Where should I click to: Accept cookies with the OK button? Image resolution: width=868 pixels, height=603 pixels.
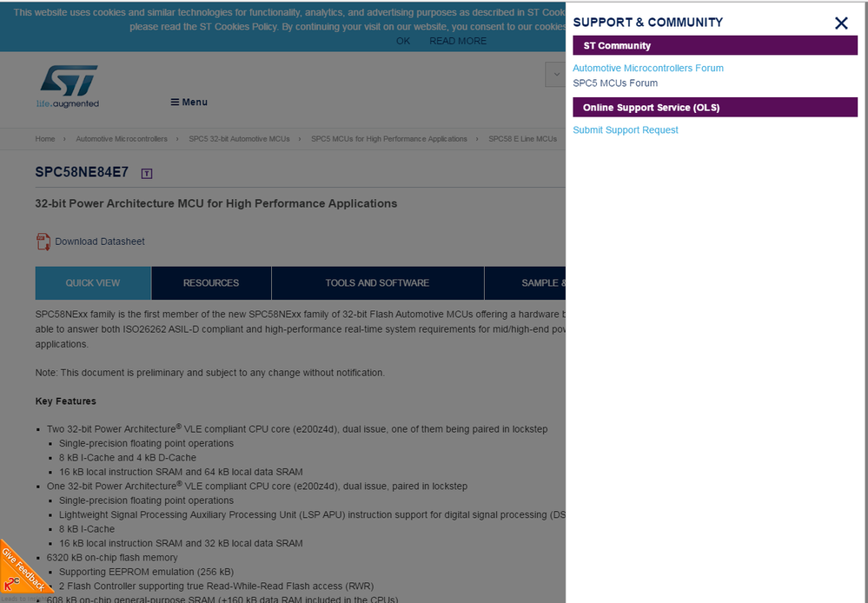coord(402,40)
